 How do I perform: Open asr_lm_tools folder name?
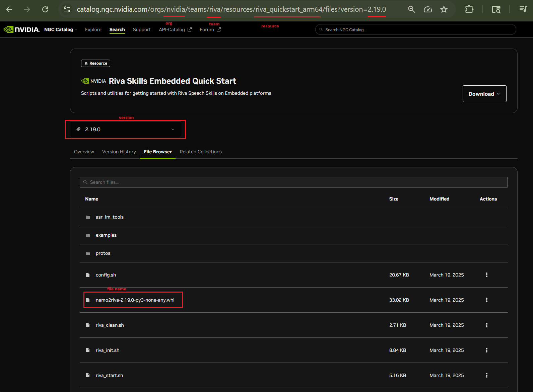tap(110, 217)
